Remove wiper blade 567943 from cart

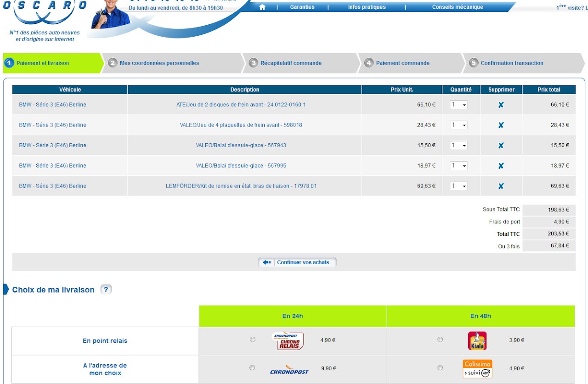pyautogui.click(x=501, y=145)
